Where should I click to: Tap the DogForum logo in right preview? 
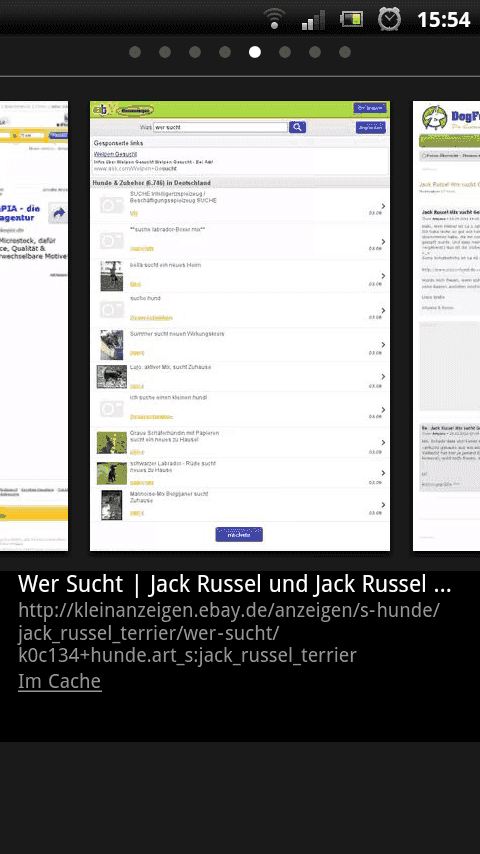tap(450, 118)
